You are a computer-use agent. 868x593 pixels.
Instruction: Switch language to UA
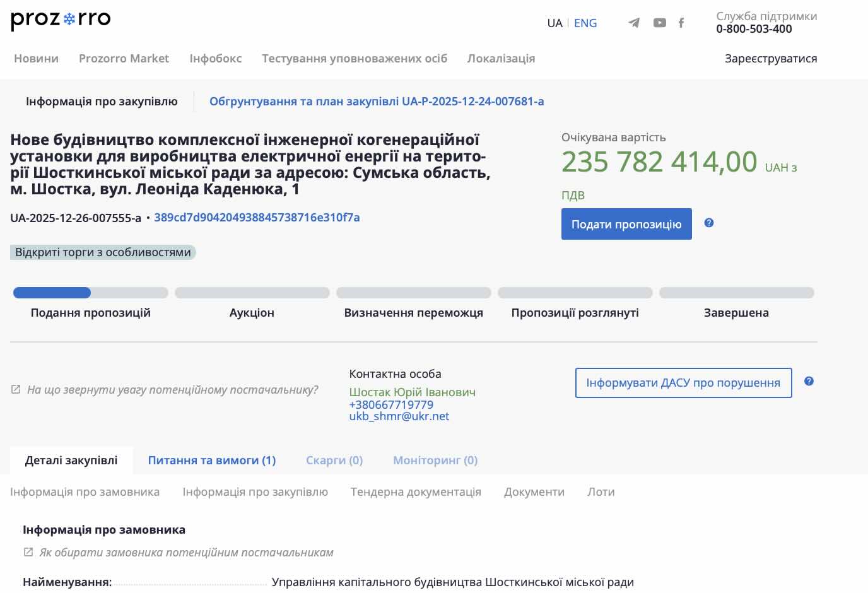click(554, 23)
